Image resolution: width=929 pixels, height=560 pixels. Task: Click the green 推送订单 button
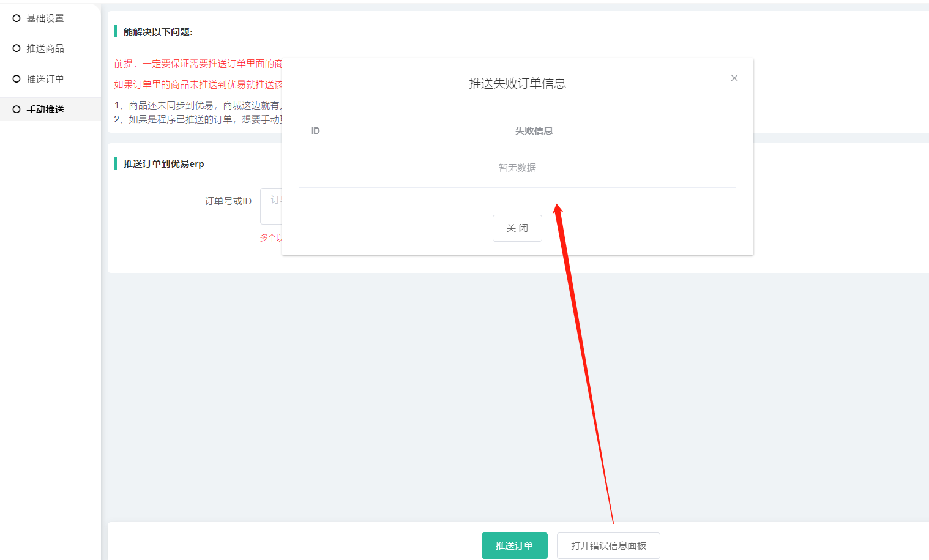click(x=514, y=545)
